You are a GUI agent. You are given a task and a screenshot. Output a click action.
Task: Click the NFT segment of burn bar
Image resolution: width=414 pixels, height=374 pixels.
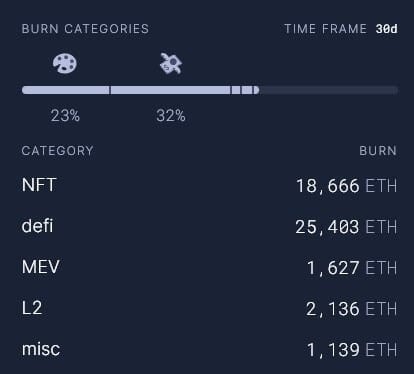point(65,90)
